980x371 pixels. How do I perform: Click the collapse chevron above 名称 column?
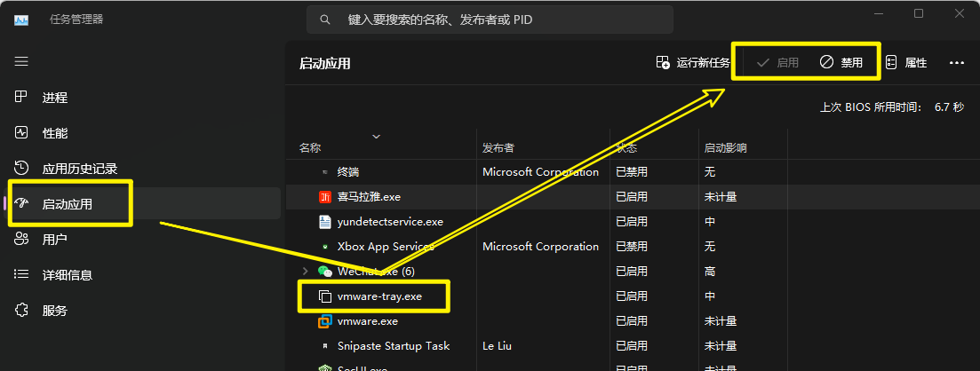click(376, 136)
